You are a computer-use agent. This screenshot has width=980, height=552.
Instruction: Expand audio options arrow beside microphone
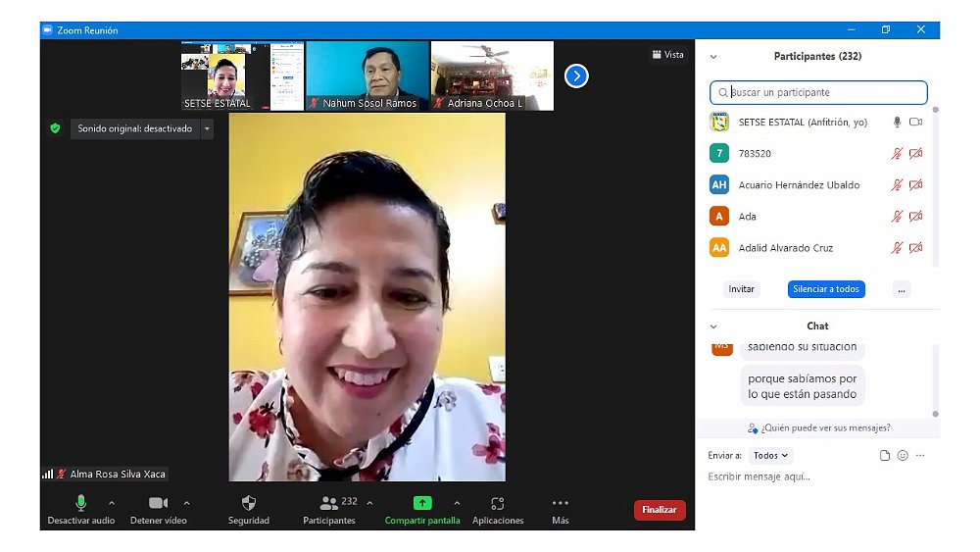click(x=112, y=503)
